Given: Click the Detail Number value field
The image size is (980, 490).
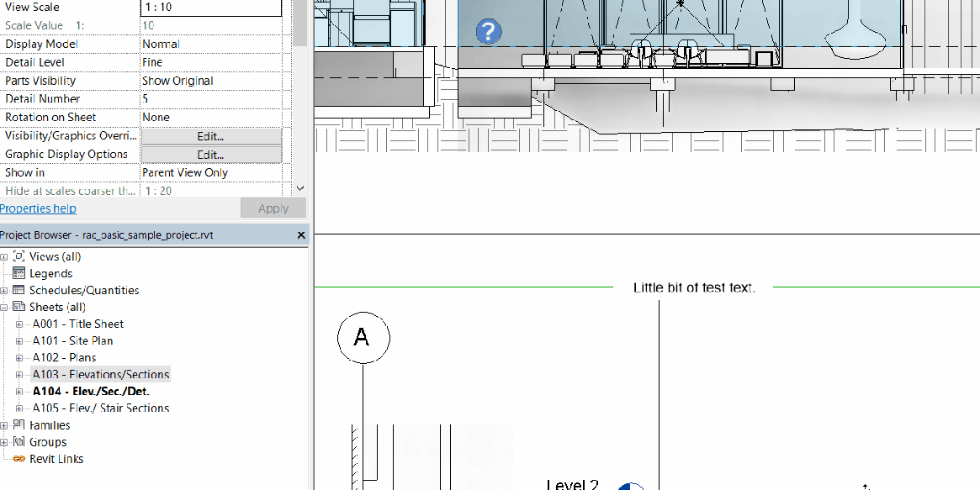Looking at the screenshot, I should click(210, 98).
